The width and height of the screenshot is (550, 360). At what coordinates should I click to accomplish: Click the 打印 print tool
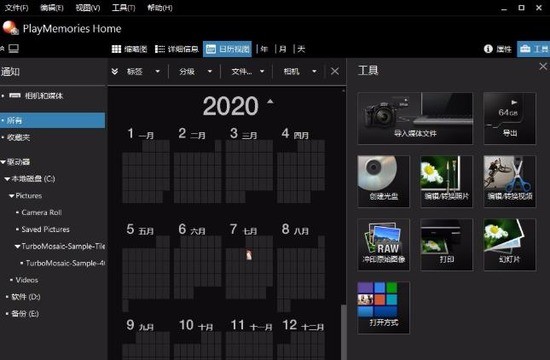point(447,244)
